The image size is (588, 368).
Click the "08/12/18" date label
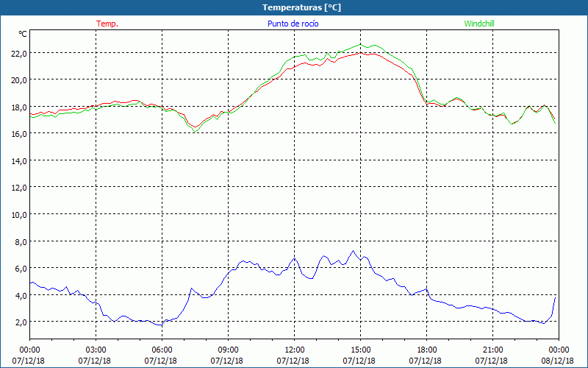[x=558, y=361]
